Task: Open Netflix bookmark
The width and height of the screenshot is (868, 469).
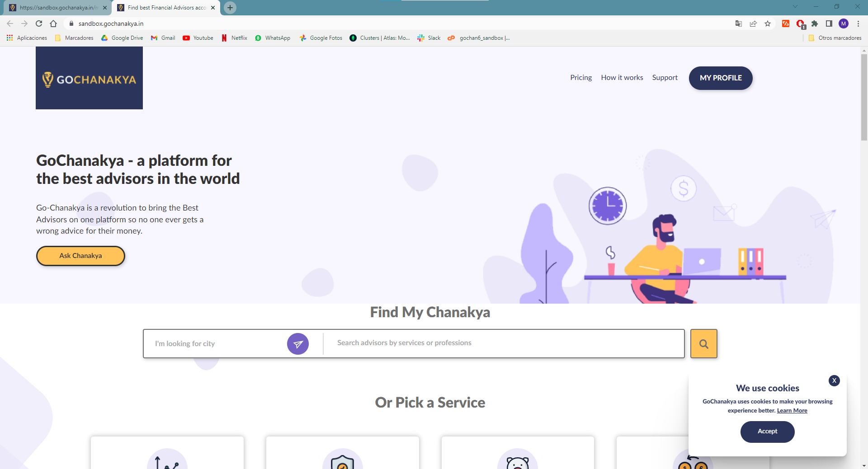Action: 234,38
